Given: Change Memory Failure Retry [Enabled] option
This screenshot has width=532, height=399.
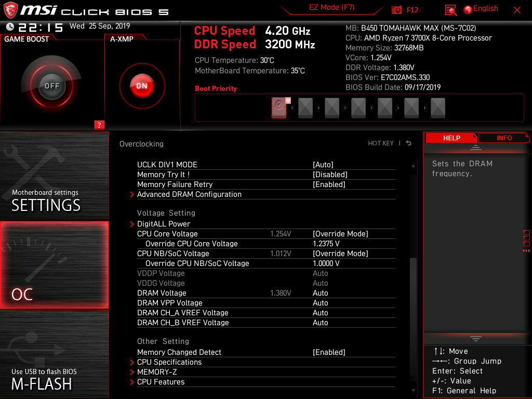Looking at the screenshot, I should point(329,184).
